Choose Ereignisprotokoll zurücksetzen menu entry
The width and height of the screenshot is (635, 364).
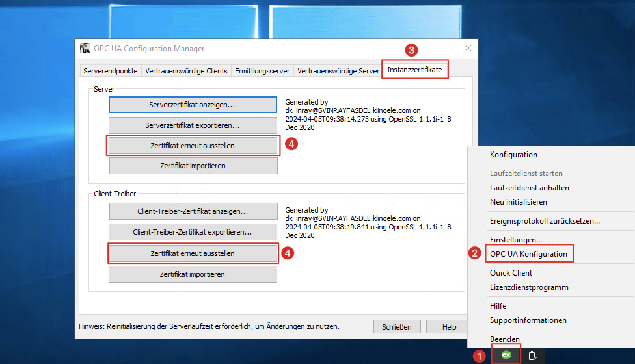tap(545, 221)
